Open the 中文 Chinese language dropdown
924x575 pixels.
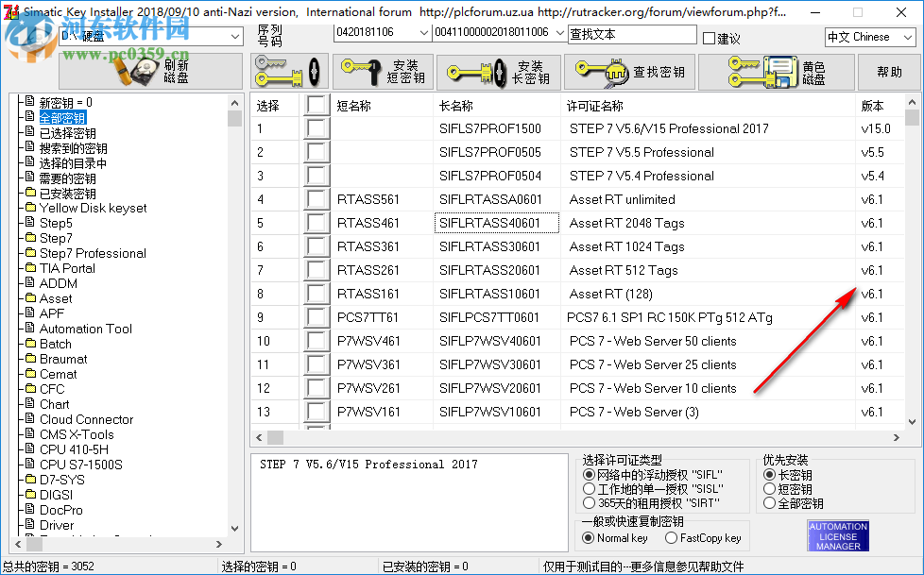[x=910, y=36]
